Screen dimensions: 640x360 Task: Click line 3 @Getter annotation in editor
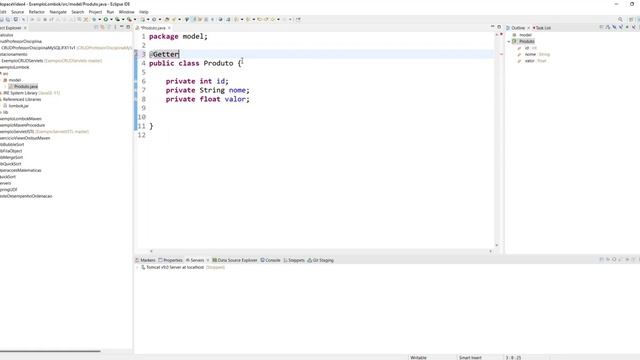click(x=164, y=54)
